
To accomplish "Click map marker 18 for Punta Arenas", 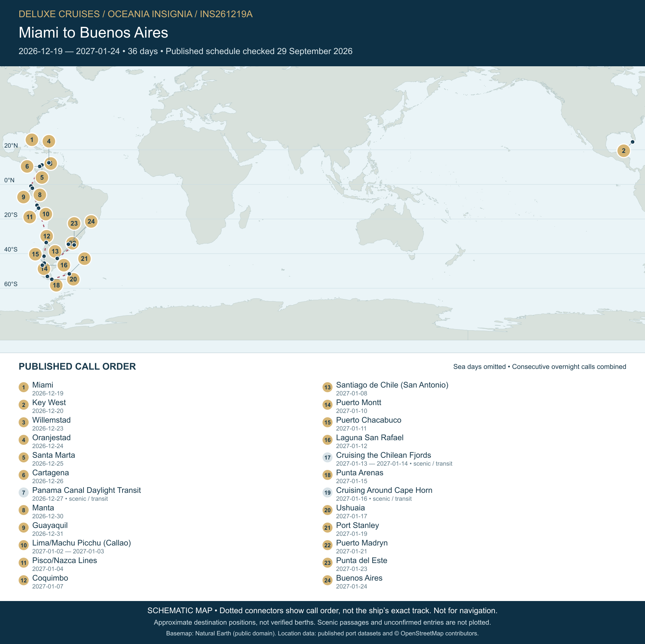I will [x=56, y=285].
